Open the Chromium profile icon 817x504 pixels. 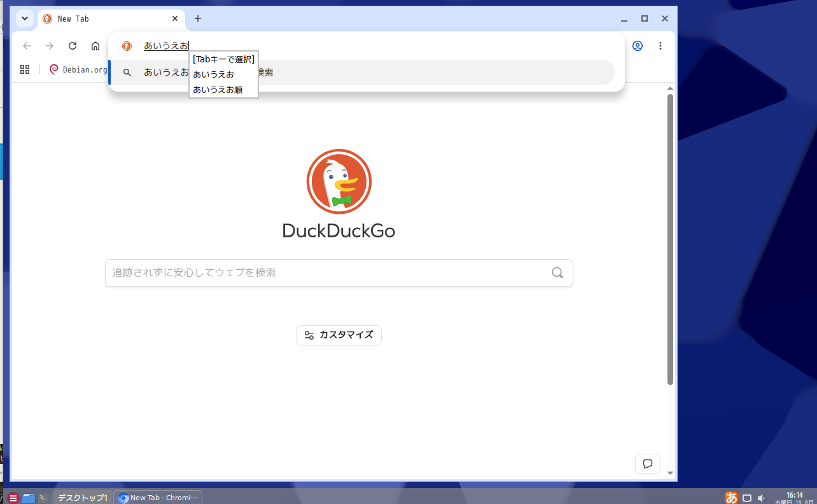[x=638, y=46]
